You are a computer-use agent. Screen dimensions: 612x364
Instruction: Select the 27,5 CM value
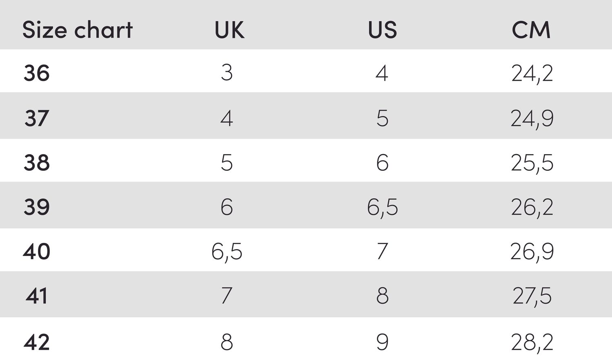point(532,297)
